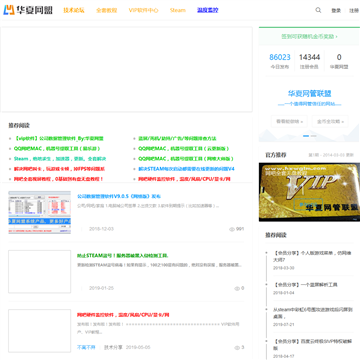The height and width of the screenshot is (360, 360).
Task: Open green link with 蓝屏/死机 in it
Action: 177,138
